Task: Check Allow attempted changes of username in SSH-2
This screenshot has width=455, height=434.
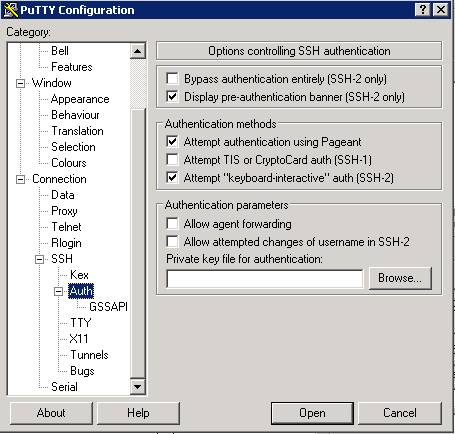Action: [x=172, y=242]
